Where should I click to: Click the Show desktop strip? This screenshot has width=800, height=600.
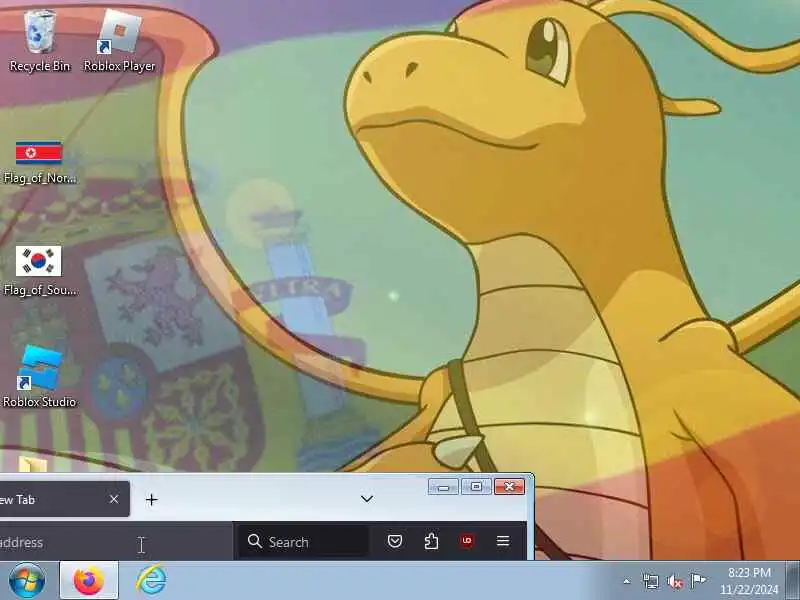click(793, 581)
